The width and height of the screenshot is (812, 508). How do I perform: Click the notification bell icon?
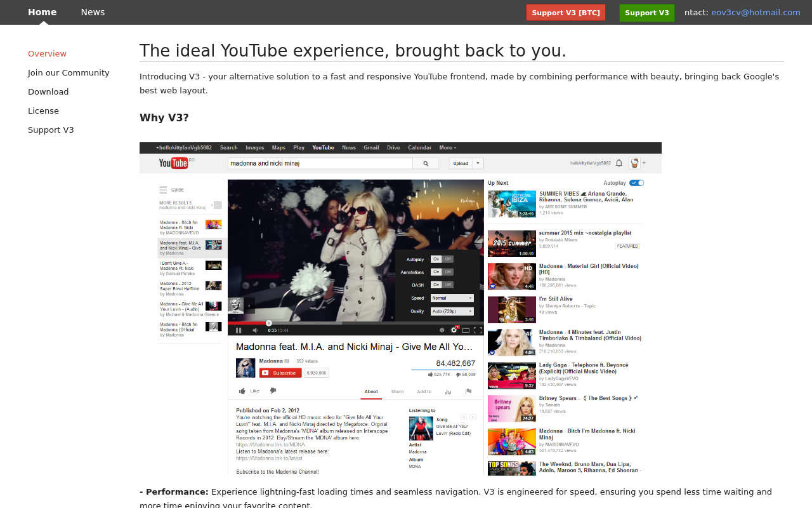click(619, 163)
